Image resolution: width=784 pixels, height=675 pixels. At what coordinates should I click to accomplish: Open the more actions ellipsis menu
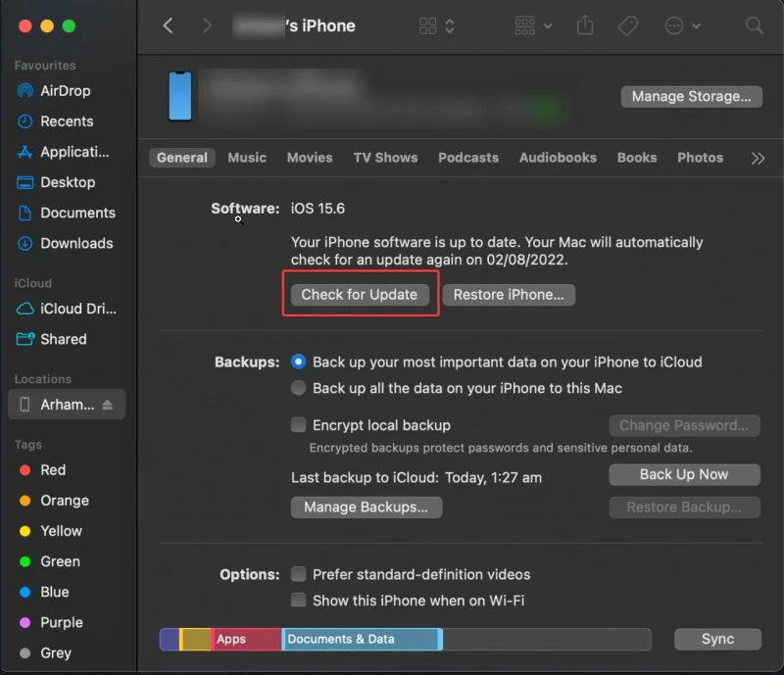pos(682,25)
